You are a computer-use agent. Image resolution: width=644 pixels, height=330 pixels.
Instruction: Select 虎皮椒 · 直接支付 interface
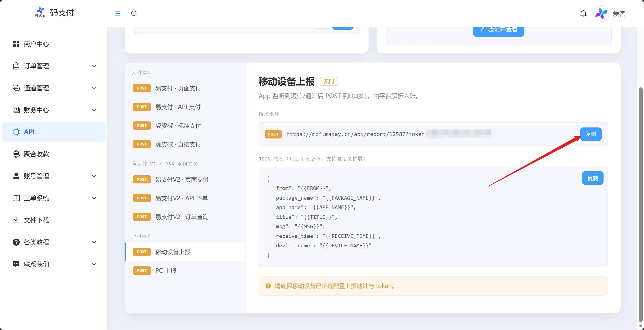(185, 144)
